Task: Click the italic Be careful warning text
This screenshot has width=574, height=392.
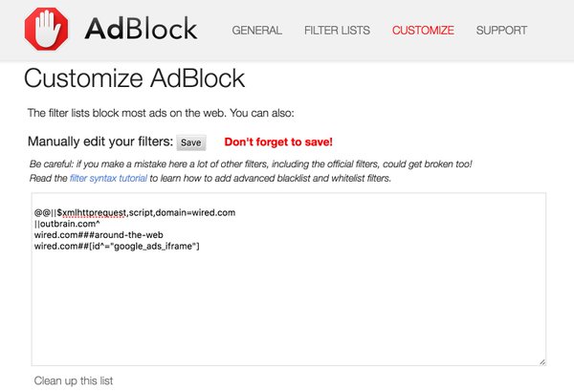Action: (x=251, y=164)
